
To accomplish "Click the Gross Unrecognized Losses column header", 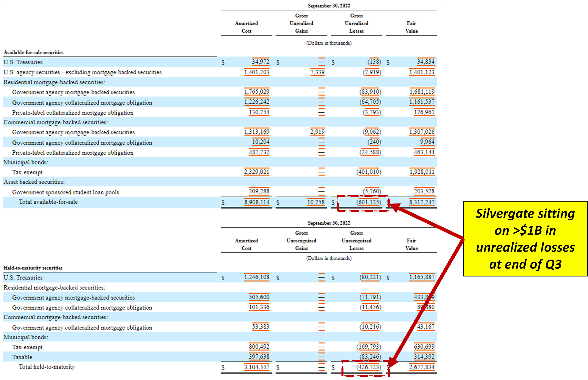I will point(356,241).
